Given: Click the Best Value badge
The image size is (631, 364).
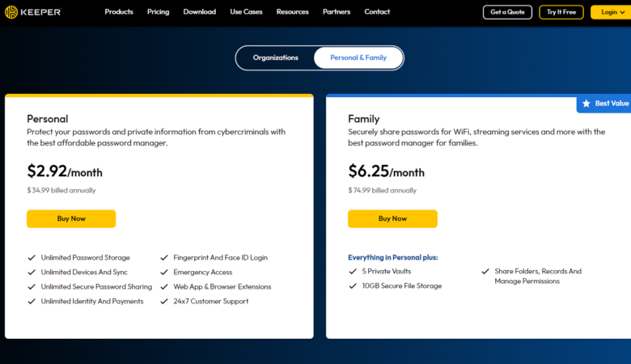Looking at the screenshot, I should coord(604,104).
